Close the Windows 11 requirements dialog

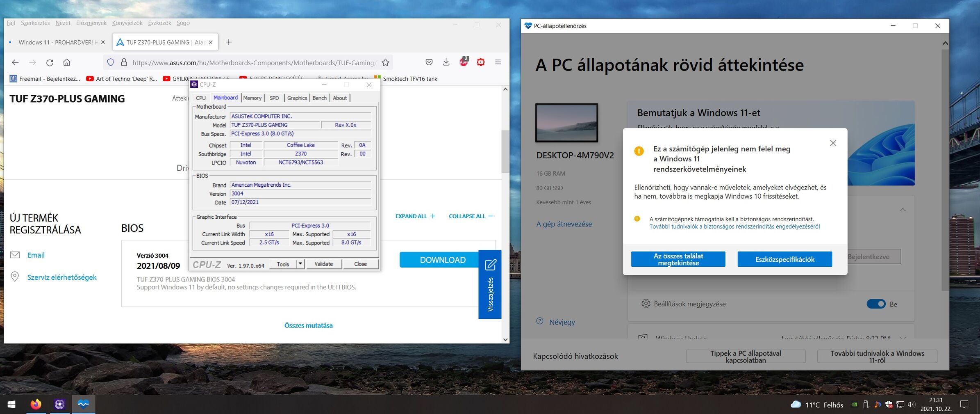[833, 143]
